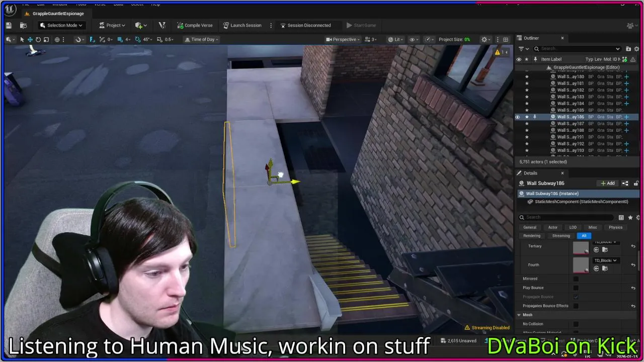Click Launch Session button

pyautogui.click(x=242, y=25)
